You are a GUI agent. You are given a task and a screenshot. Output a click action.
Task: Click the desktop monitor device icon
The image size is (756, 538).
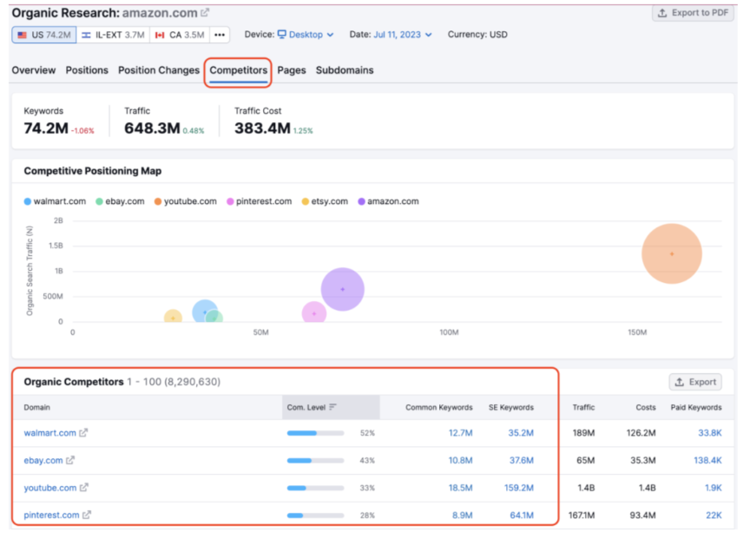click(x=281, y=34)
